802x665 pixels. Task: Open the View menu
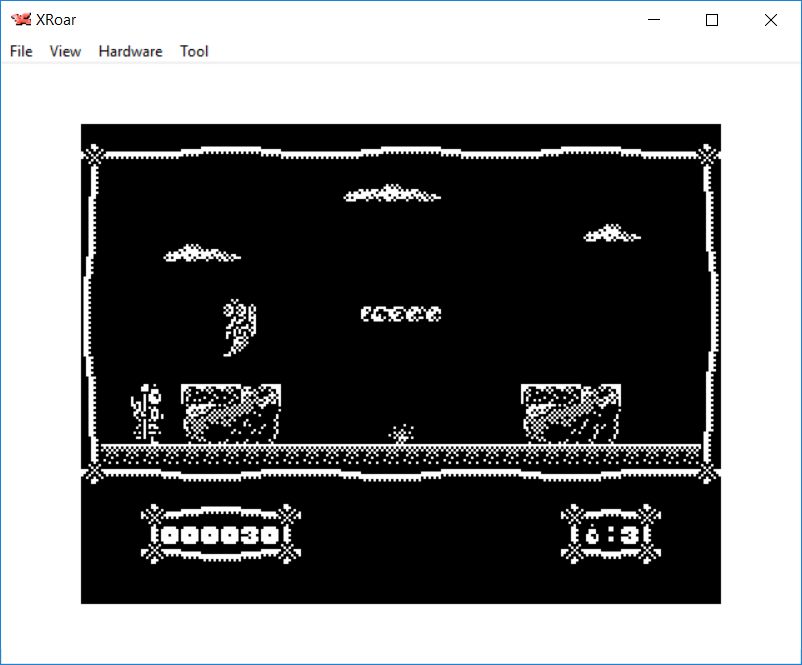65,51
